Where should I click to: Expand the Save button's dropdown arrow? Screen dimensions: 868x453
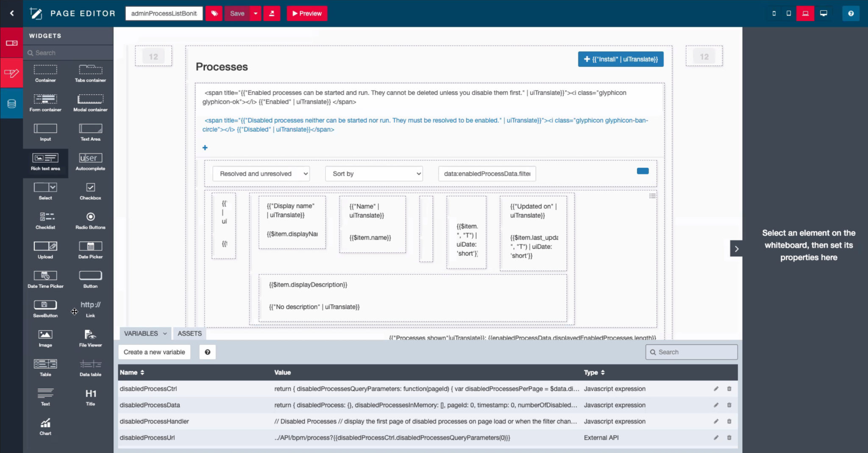[255, 13]
